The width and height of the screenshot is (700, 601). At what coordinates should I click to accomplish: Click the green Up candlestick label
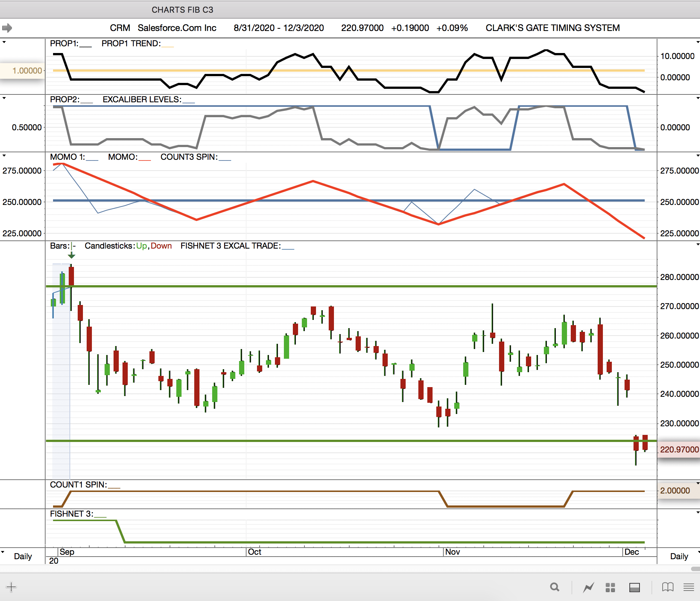tap(142, 246)
